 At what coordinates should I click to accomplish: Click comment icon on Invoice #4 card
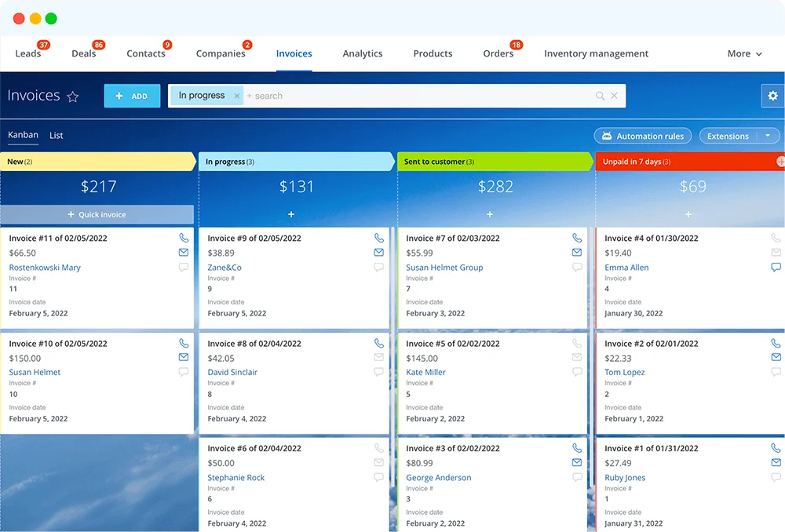point(776,268)
